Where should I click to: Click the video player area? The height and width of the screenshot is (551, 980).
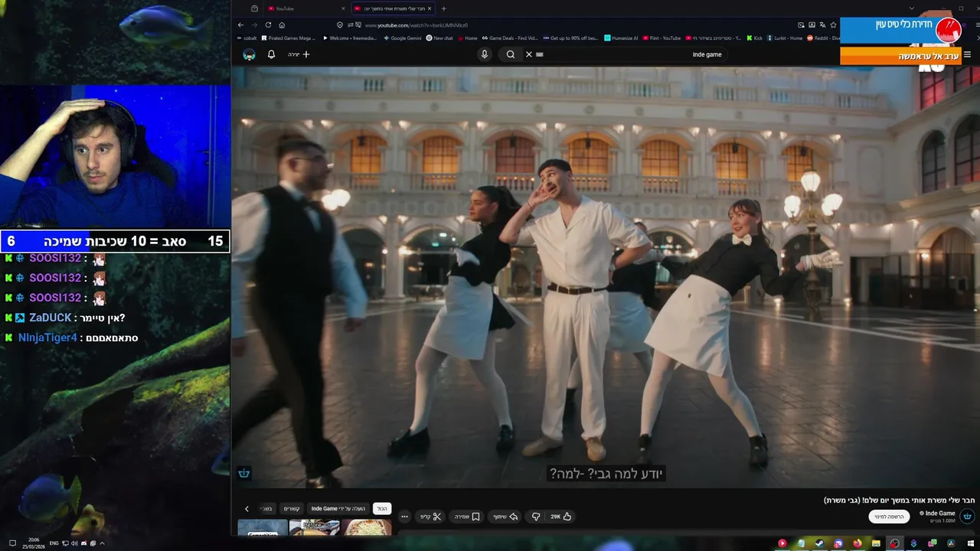click(x=605, y=277)
